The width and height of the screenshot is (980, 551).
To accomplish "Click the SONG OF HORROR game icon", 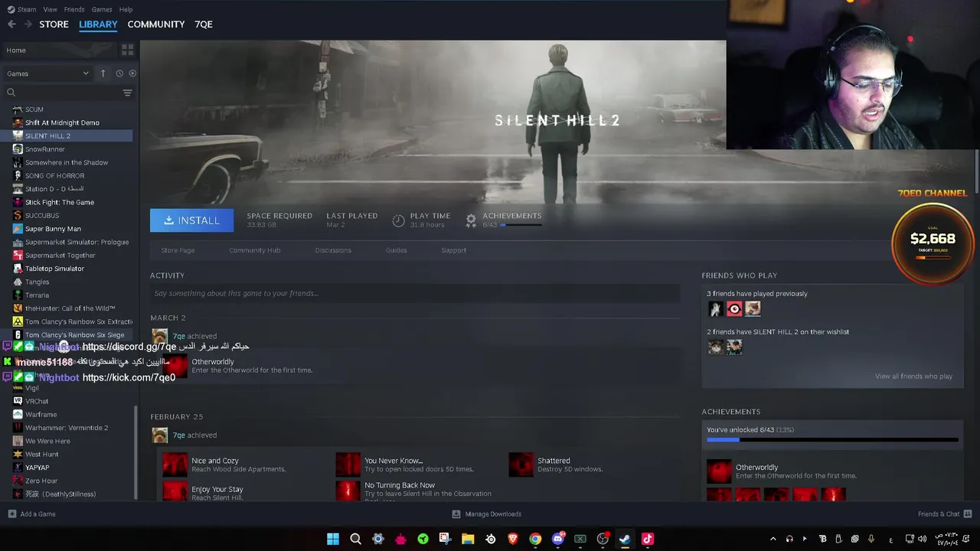I will [x=18, y=176].
